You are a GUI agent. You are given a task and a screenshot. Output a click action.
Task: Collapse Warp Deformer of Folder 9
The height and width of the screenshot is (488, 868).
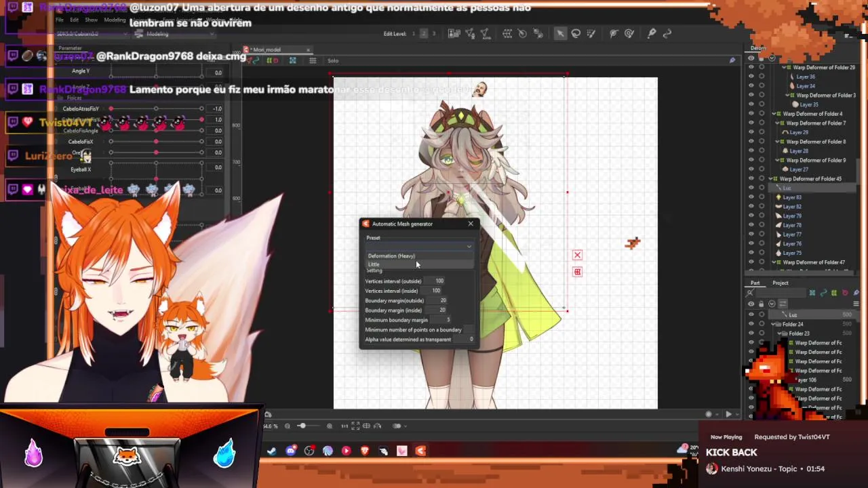click(x=778, y=160)
